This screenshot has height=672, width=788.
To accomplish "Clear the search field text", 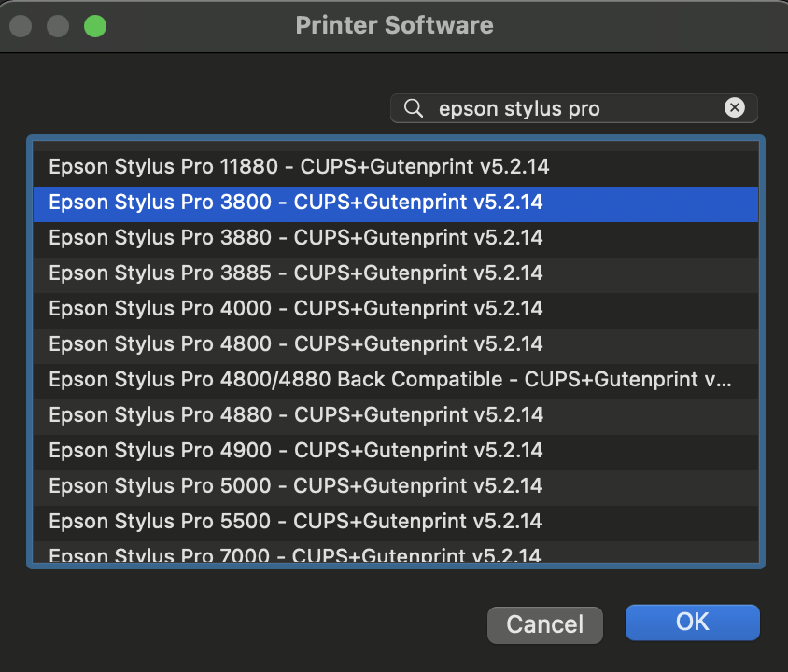I will tap(734, 107).
